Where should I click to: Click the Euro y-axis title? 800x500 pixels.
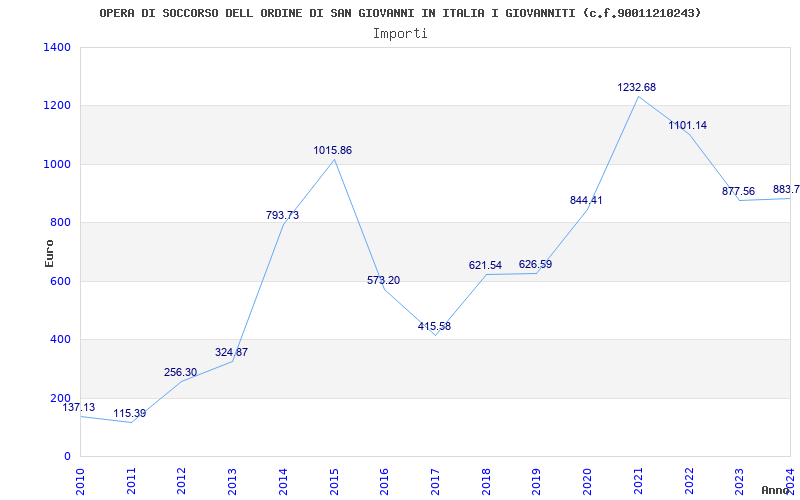coord(49,253)
